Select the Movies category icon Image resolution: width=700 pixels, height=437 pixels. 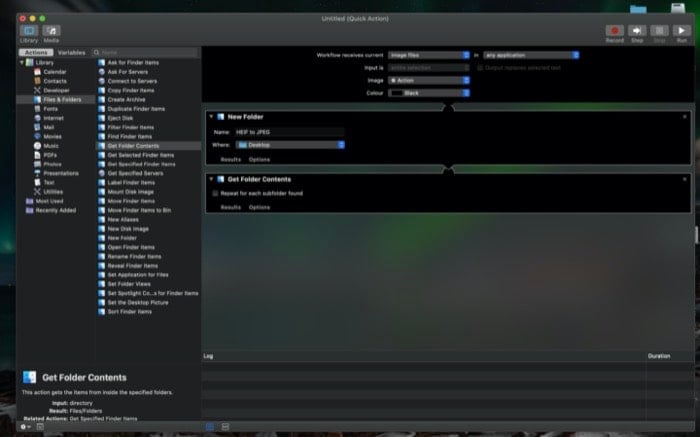tap(38, 137)
